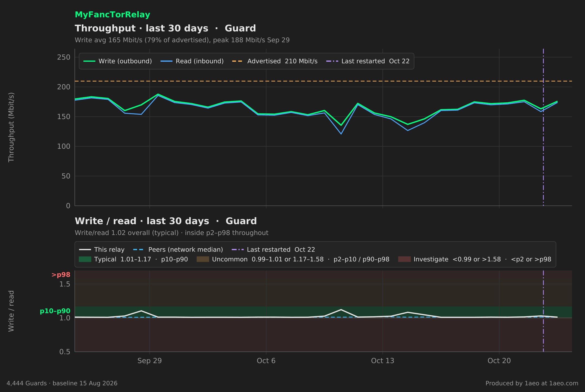
Task: Click the MyFancTorRelay relay name
Action: tap(112, 15)
